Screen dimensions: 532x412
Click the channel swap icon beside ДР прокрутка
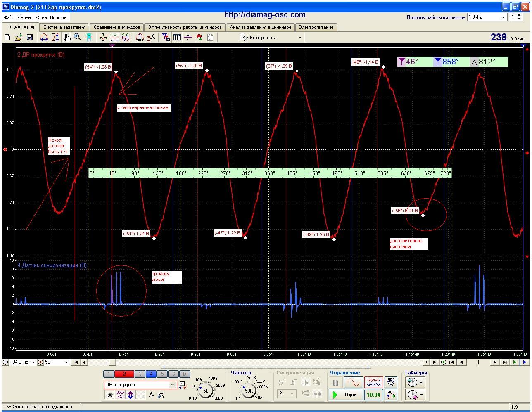(182, 385)
